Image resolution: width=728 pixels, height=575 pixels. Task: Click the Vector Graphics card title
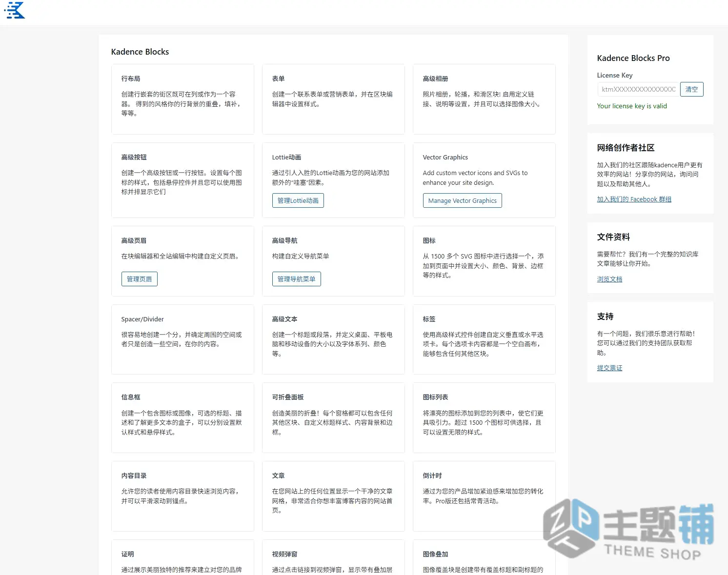445,157
